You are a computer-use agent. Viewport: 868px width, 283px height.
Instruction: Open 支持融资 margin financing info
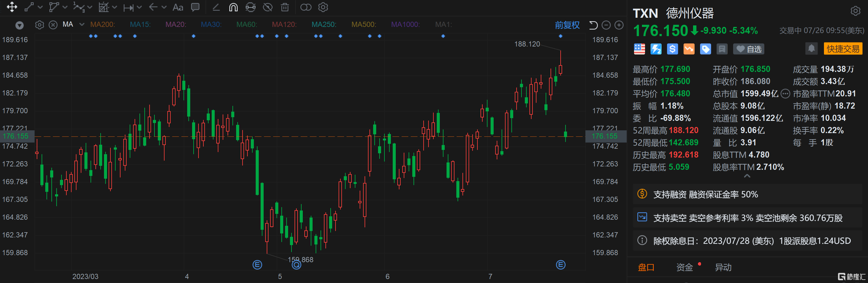(747, 194)
